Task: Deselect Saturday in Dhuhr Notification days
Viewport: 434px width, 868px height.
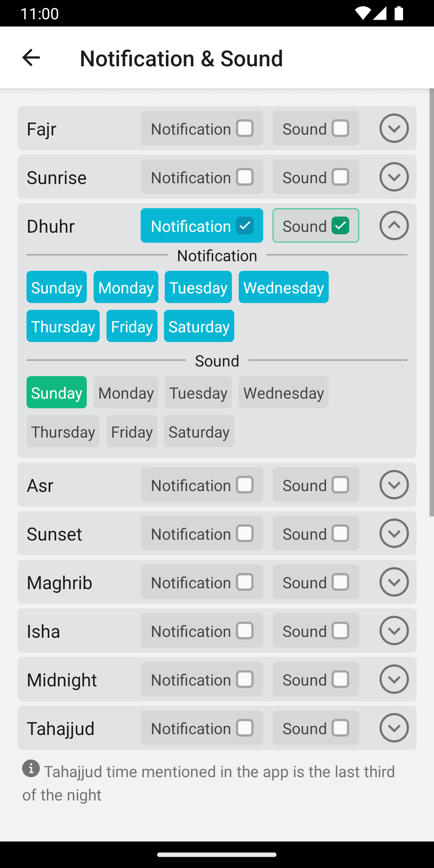Action: pos(199,326)
